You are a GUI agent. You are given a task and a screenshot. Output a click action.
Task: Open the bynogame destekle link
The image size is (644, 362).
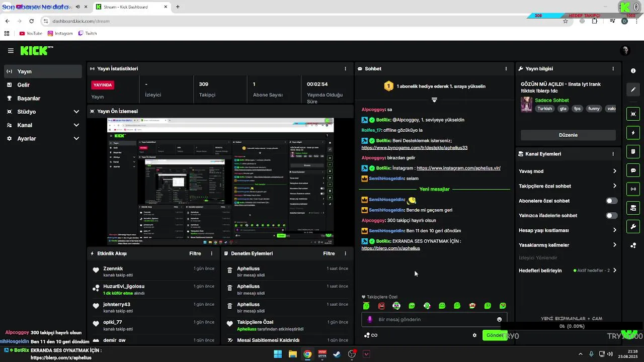(x=415, y=148)
